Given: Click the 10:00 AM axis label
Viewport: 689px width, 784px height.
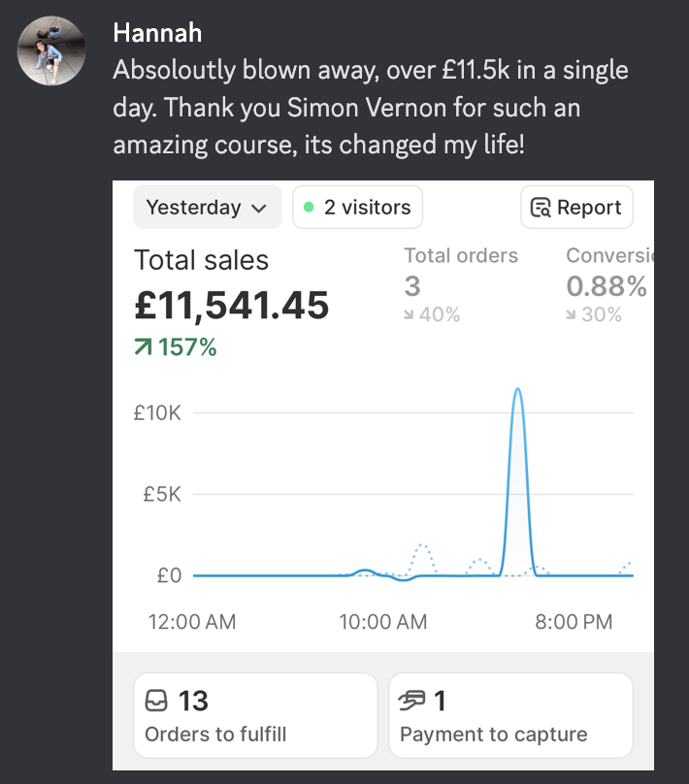Looking at the screenshot, I should pyautogui.click(x=383, y=622).
